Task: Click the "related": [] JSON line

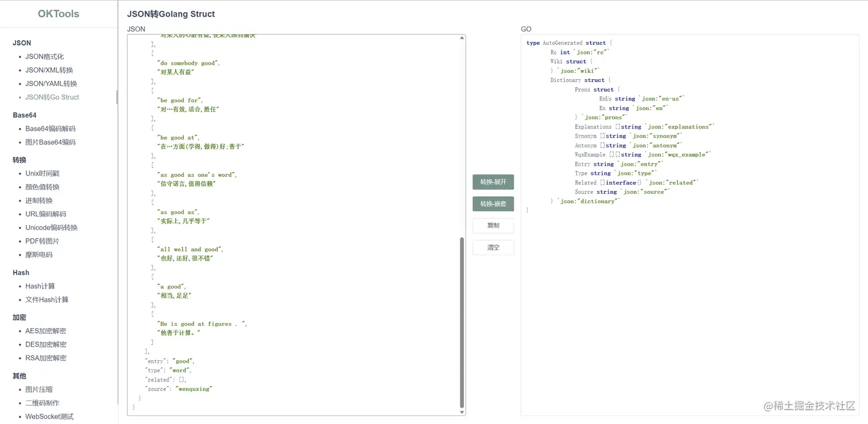Action: (166, 380)
